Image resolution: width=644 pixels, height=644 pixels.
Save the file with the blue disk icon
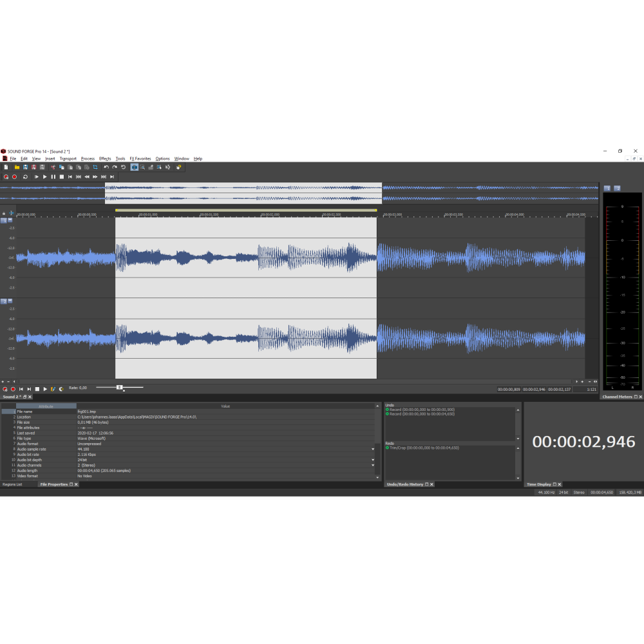[26, 167]
